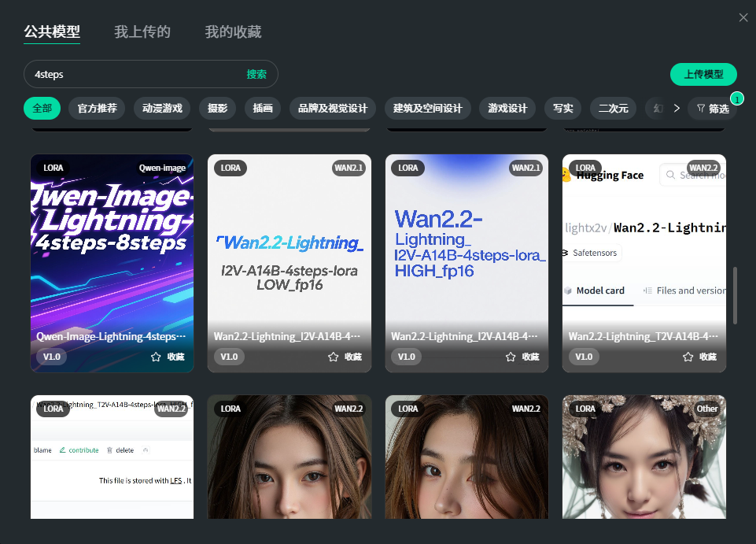Open the Wan2.2-Lightning I2V HIGH_fp16 model card
The image size is (756, 544).
[x=467, y=263]
